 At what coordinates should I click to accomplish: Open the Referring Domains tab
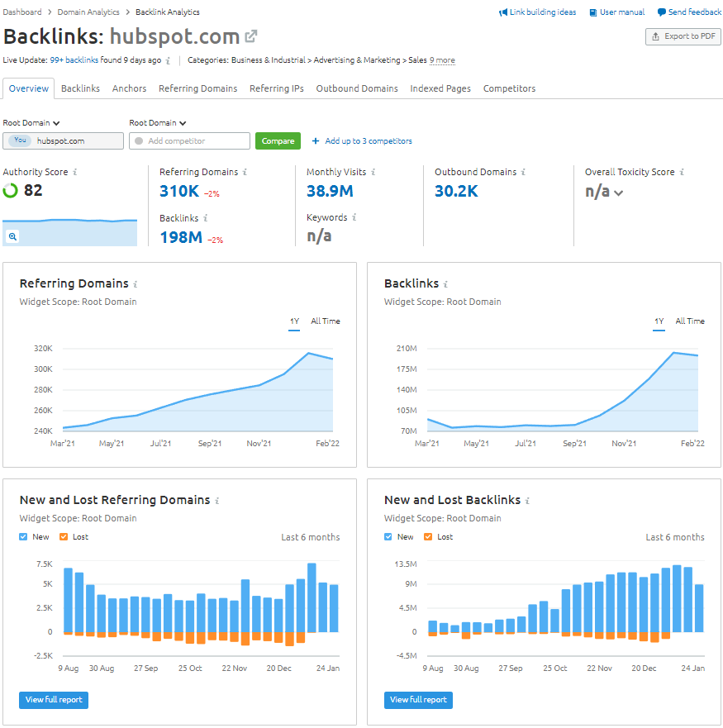pos(197,88)
